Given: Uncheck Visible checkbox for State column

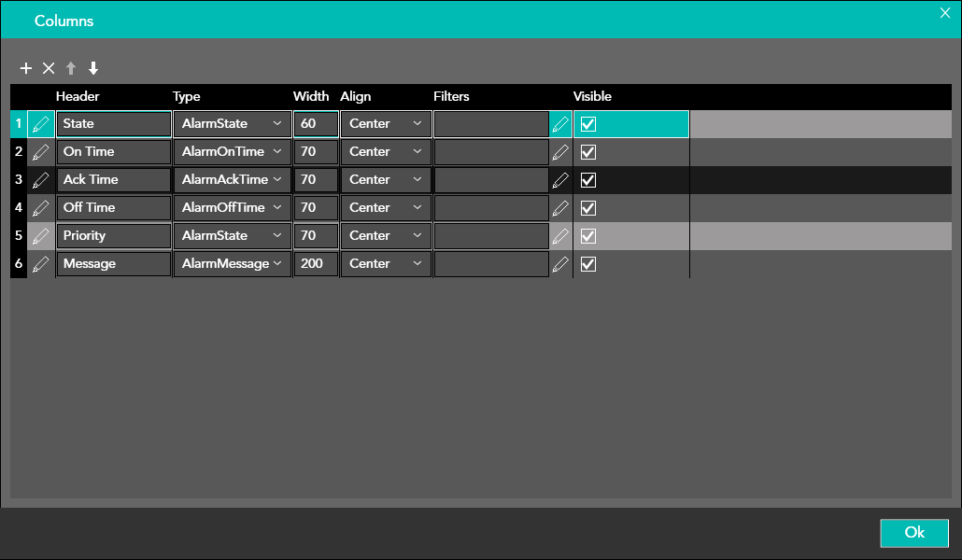Looking at the screenshot, I should click(x=588, y=124).
